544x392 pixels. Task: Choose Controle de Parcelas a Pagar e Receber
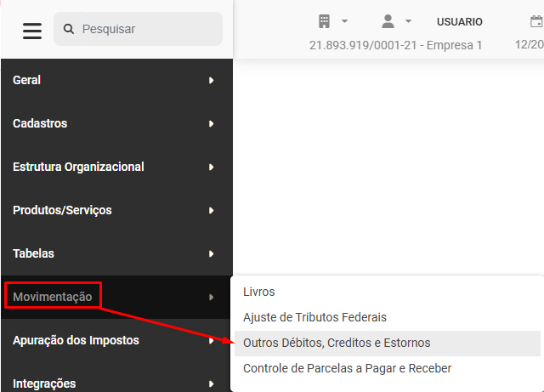pos(388,368)
